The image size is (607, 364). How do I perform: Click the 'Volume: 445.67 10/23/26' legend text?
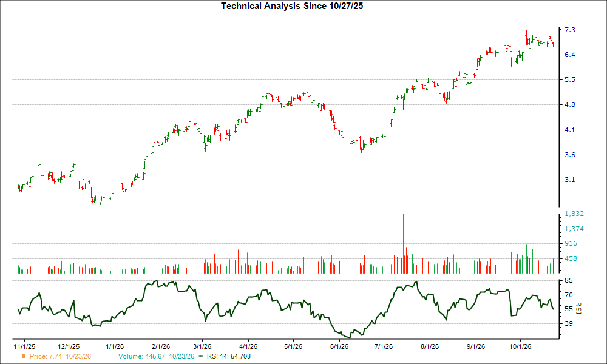click(x=157, y=356)
